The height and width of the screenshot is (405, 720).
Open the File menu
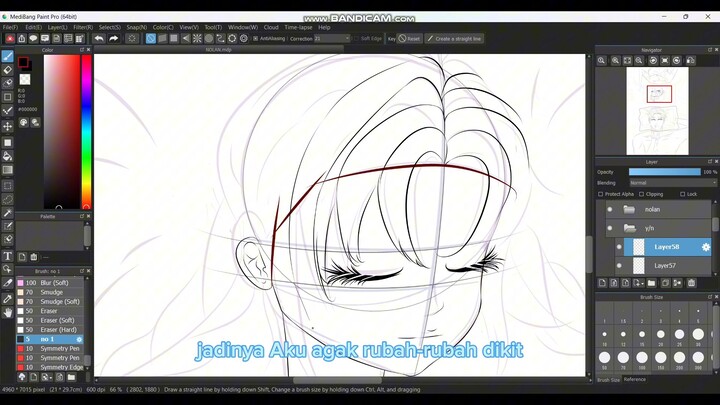pyautogui.click(x=10, y=28)
